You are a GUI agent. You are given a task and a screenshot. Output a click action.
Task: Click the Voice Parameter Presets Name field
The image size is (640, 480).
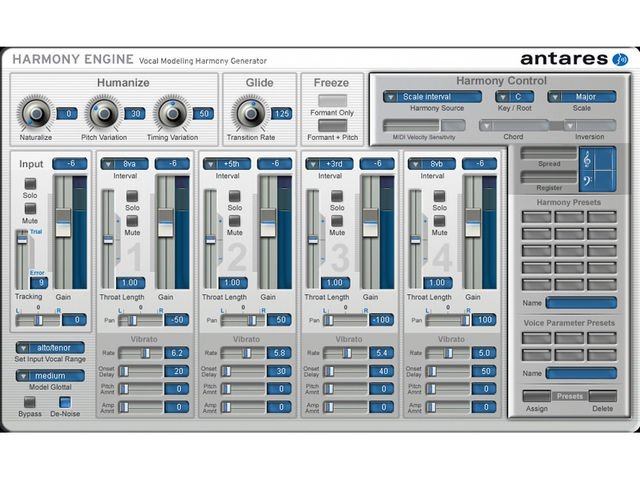(581, 373)
